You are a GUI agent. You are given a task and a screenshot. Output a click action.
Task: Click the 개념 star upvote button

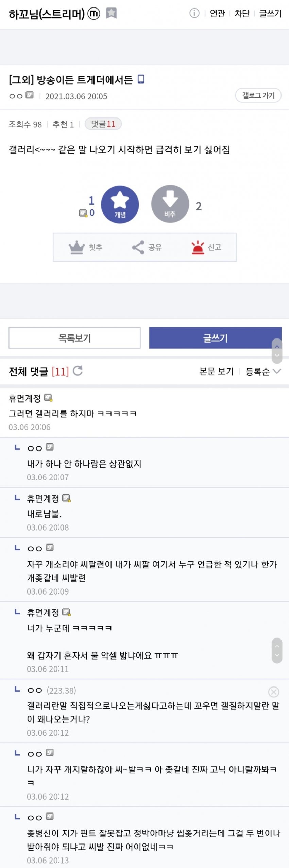coord(120,204)
